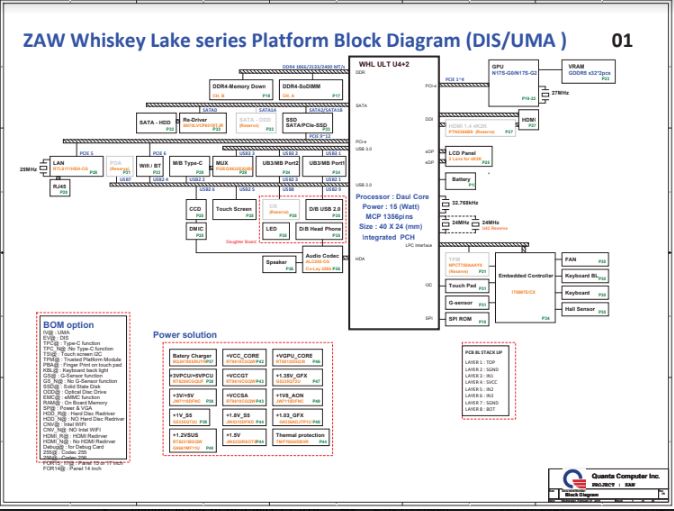Click the 32.768kHz crystal symbol
674x511 pixels.
point(446,203)
